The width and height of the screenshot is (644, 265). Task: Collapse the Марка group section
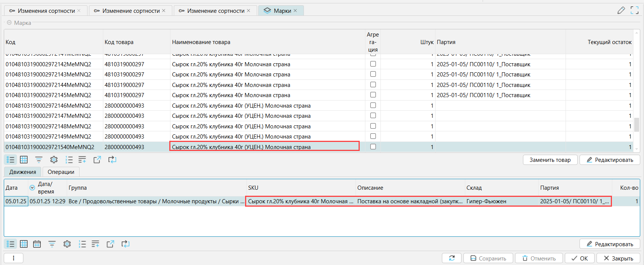pyautogui.click(x=9, y=23)
